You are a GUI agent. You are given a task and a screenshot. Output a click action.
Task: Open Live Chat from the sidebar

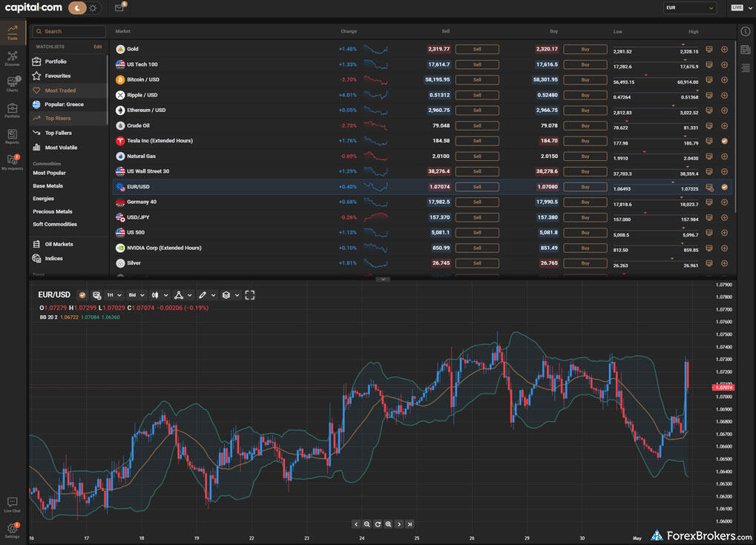tap(13, 504)
